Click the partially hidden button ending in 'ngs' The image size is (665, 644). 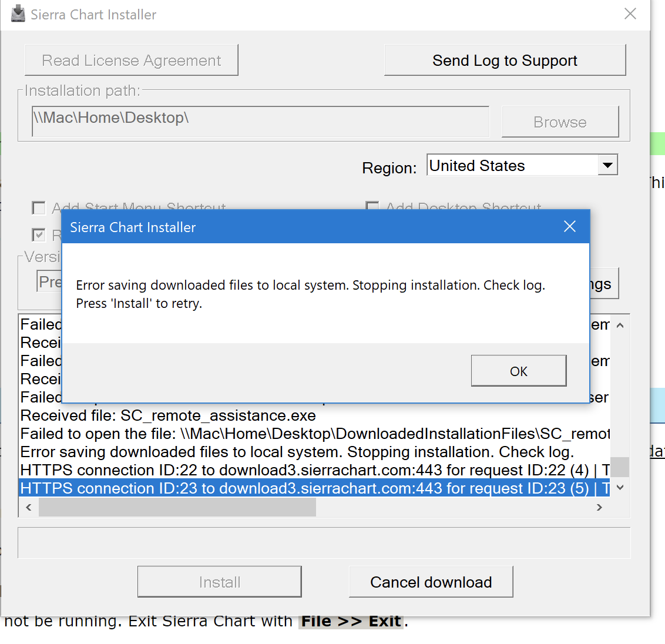tap(604, 283)
